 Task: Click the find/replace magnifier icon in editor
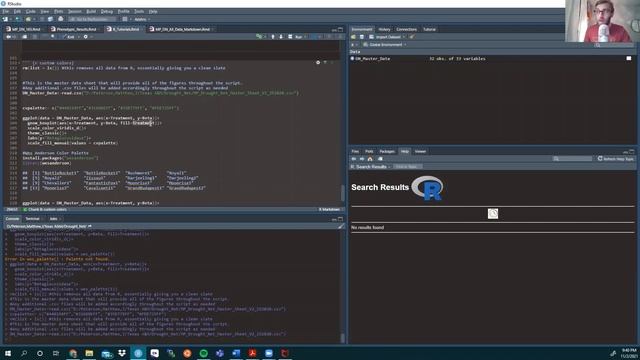[x=53, y=37]
